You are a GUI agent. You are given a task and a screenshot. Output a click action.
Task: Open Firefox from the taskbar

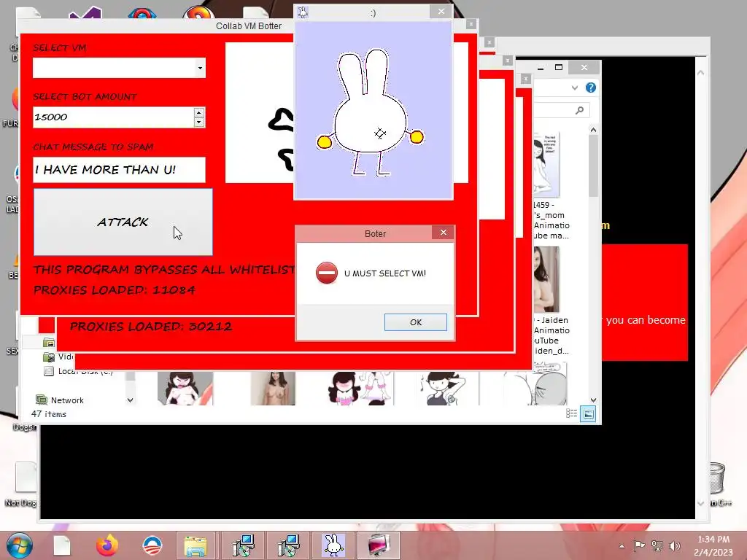(107, 545)
